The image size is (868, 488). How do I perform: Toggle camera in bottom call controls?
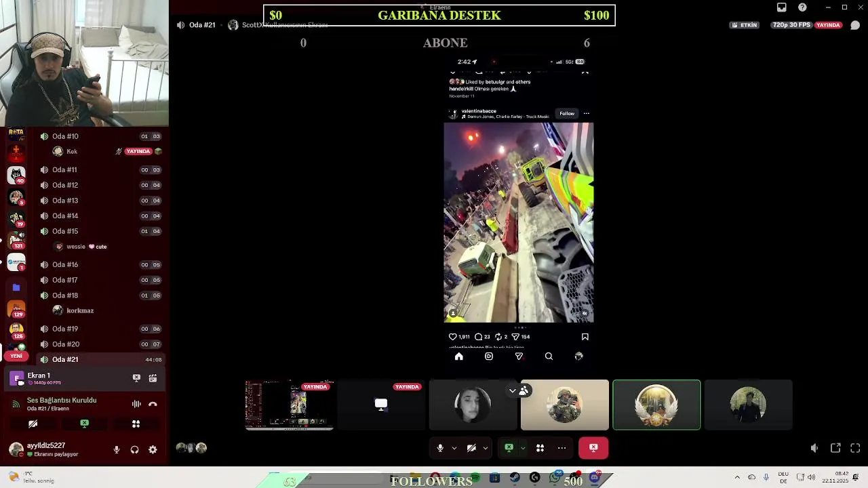click(471, 448)
